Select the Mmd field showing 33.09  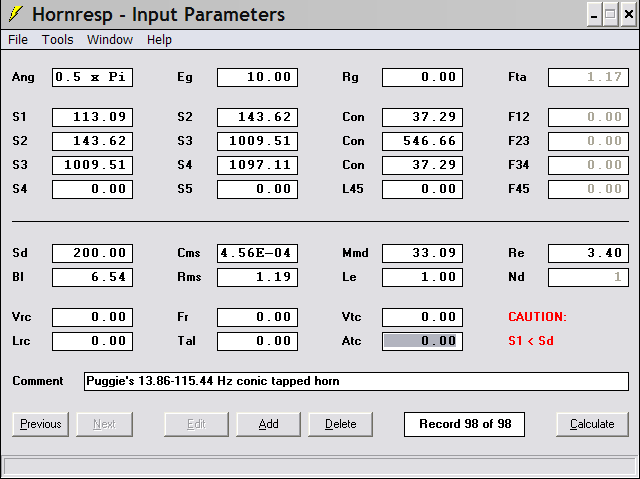click(422, 253)
